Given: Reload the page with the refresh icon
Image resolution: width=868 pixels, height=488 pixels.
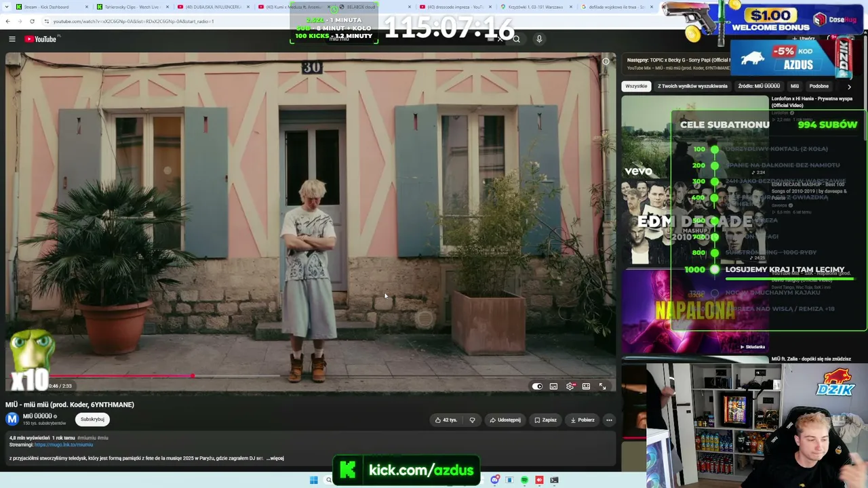Looking at the screenshot, I should [32, 21].
